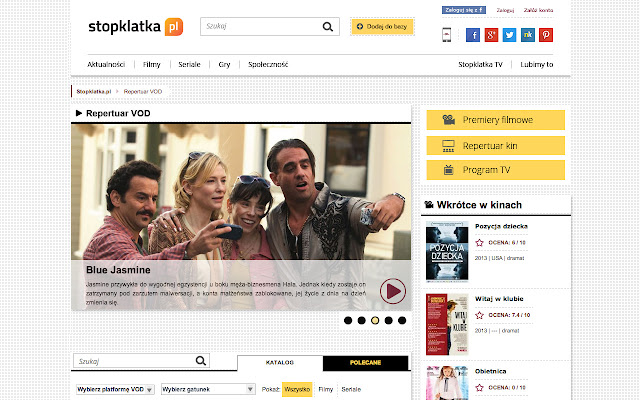The width and height of the screenshot is (640, 400).
Task: Open Stopklatka TV menu item
Action: [480, 64]
